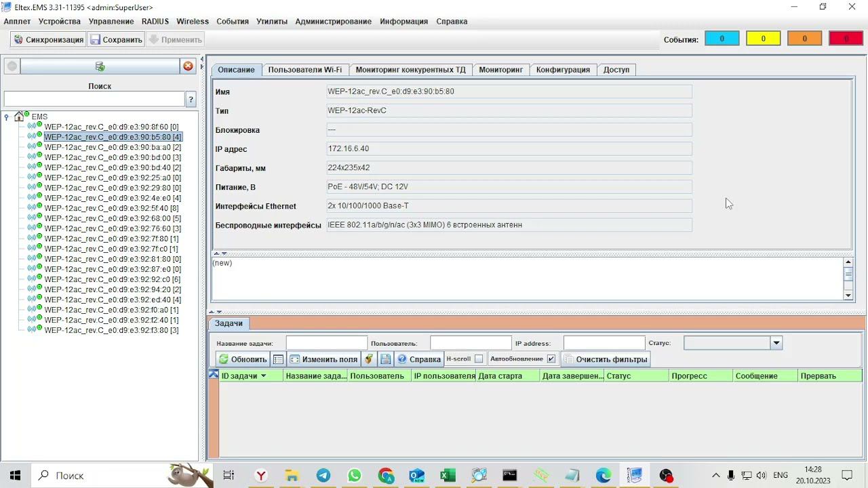Screen dimensions: 868x488
Task: Switch to the Доступ tab
Action: 616,70
